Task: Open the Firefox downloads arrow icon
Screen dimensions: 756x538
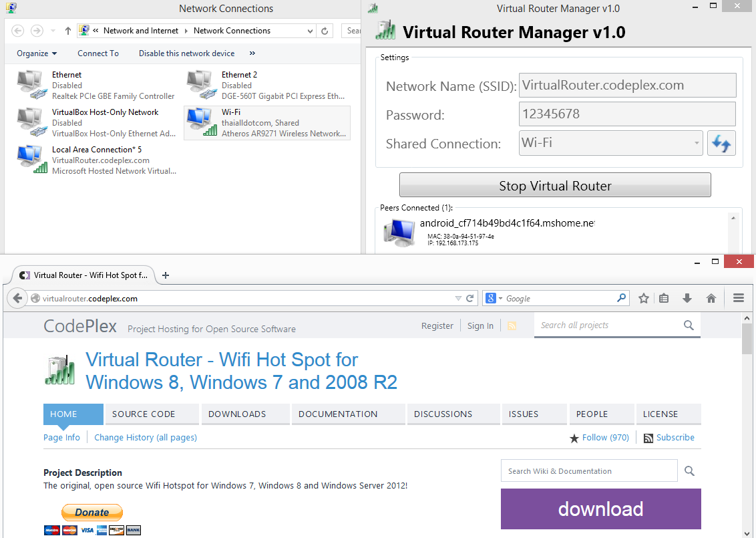Action: click(x=687, y=299)
